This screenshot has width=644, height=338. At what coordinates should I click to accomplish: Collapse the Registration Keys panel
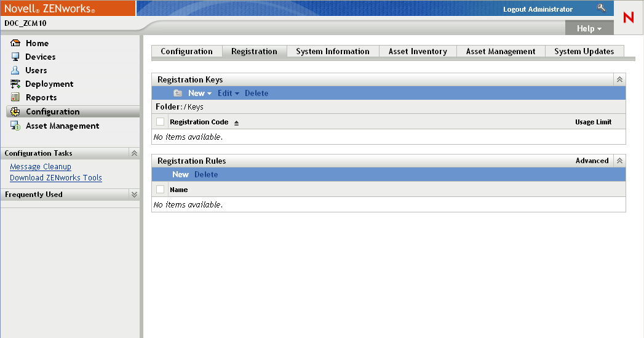[620, 79]
